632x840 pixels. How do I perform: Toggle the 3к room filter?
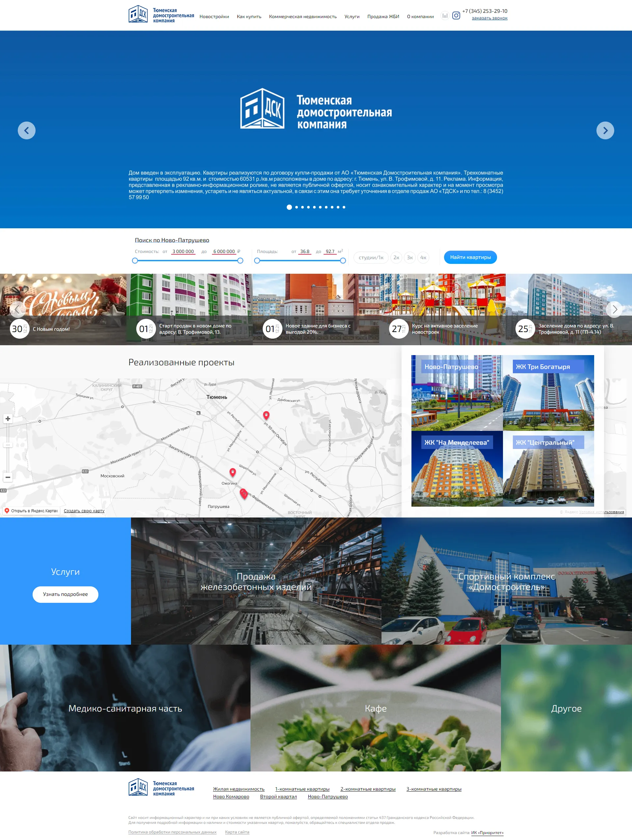click(410, 258)
